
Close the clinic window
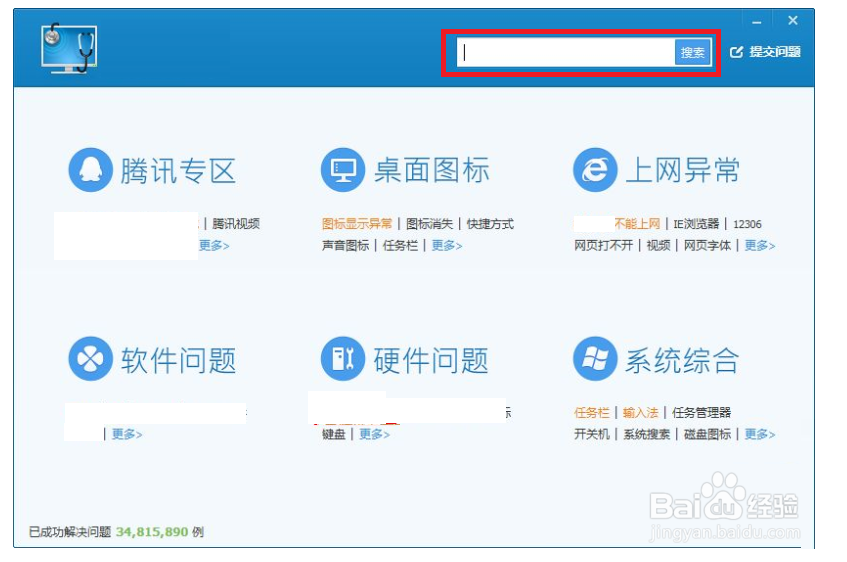tap(792, 21)
